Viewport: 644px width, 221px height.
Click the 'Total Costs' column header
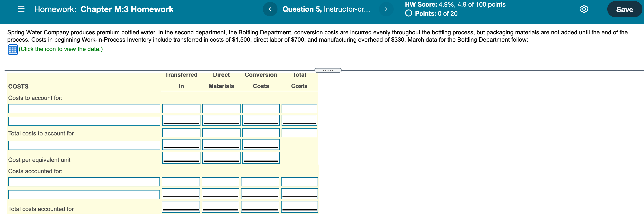click(299, 80)
